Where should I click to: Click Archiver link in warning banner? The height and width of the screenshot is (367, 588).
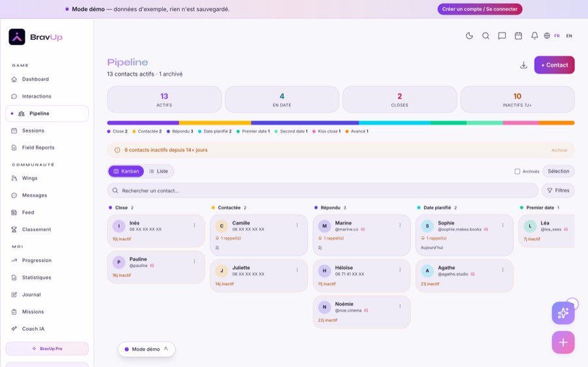pos(559,150)
